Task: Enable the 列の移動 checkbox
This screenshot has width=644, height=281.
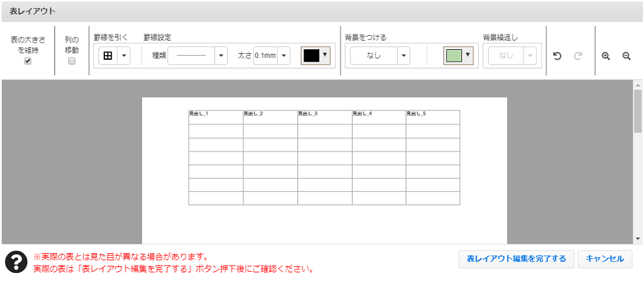Action: (x=72, y=61)
